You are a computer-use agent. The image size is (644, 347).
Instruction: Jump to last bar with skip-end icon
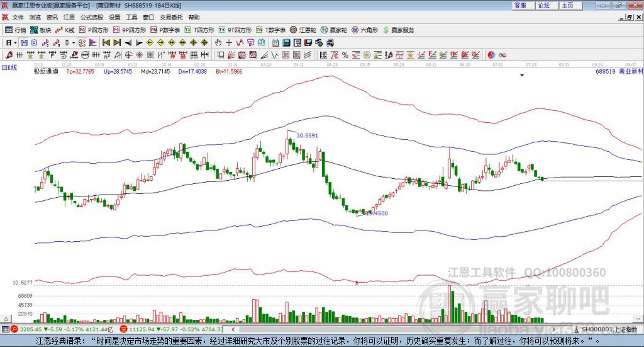point(117,43)
